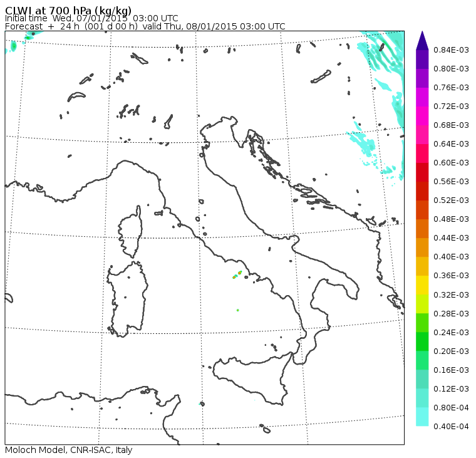Image resolution: width=476 pixels, height=458 pixels.
Task: Click the 0.76E-03 colorbar label
Action: [x=451, y=88]
